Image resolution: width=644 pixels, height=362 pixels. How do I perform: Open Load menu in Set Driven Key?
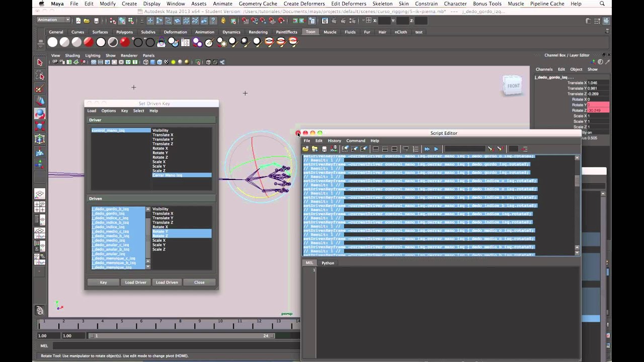pos(92,111)
